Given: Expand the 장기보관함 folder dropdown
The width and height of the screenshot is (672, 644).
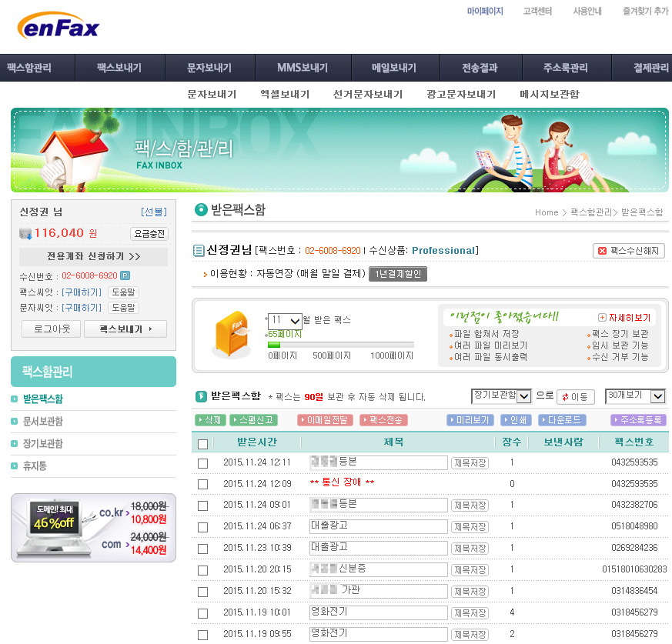Looking at the screenshot, I should [x=501, y=396].
